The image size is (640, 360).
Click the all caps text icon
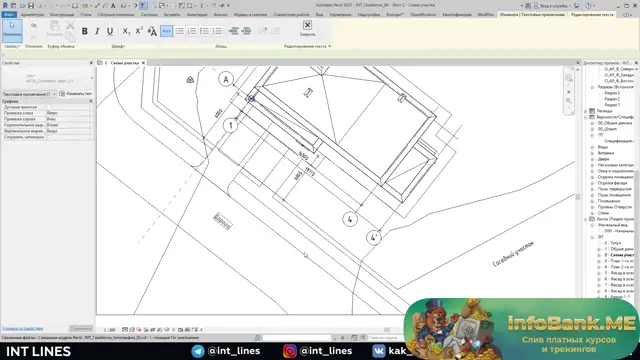[152, 31]
